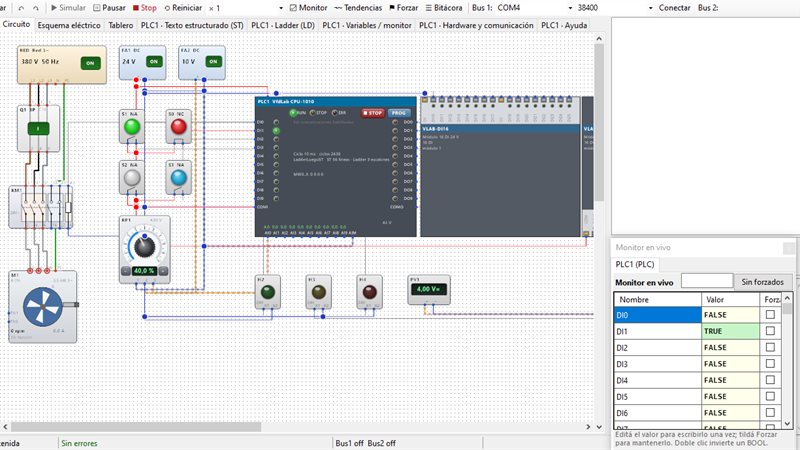The height and width of the screenshot is (450, 800).
Task: Click the VLAB-DI16 module header
Action: pos(501,129)
